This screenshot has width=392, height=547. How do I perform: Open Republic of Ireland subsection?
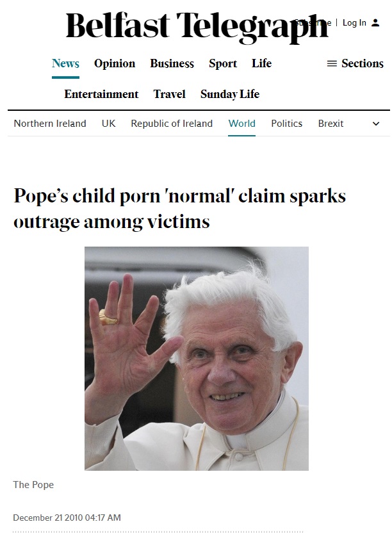(172, 124)
